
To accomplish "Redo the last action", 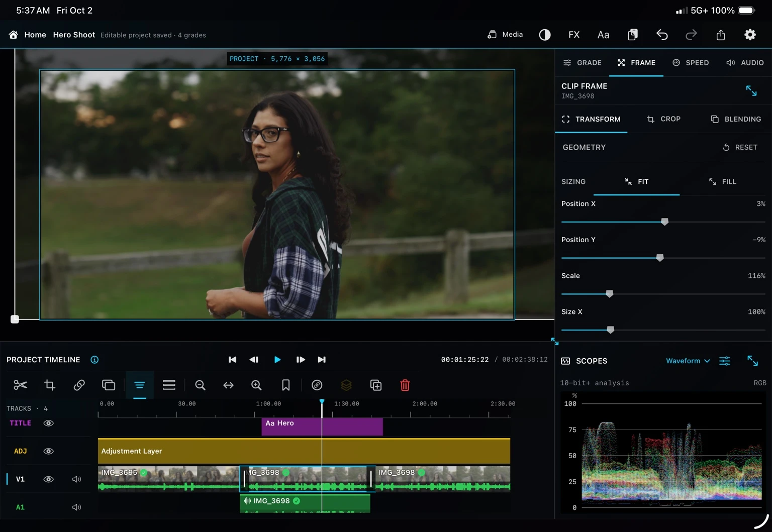I will pyautogui.click(x=692, y=35).
